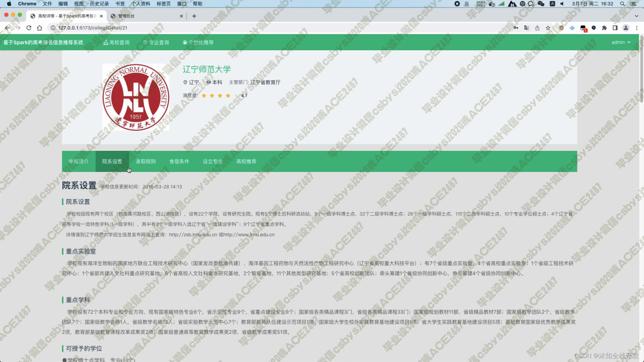644x362 pixels.
Task: Open 个性化推荐 in the navigation bar
Action: tap(198, 42)
